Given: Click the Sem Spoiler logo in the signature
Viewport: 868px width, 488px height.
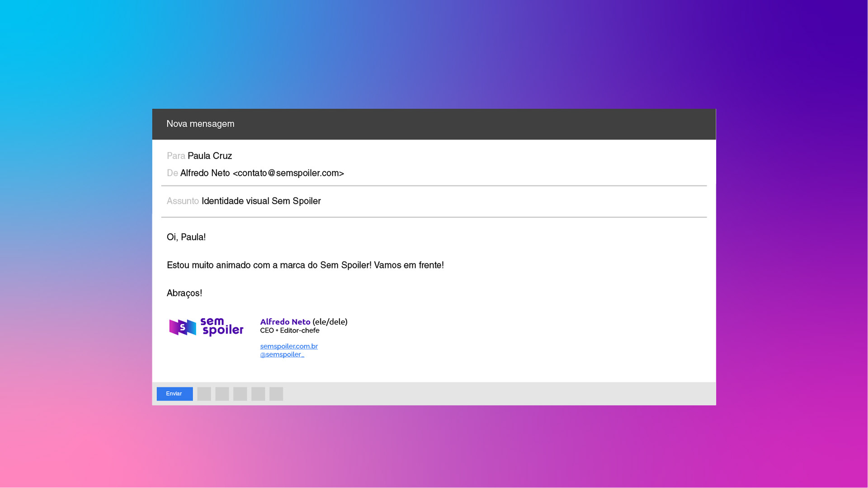Looking at the screenshot, I should (x=206, y=327).
